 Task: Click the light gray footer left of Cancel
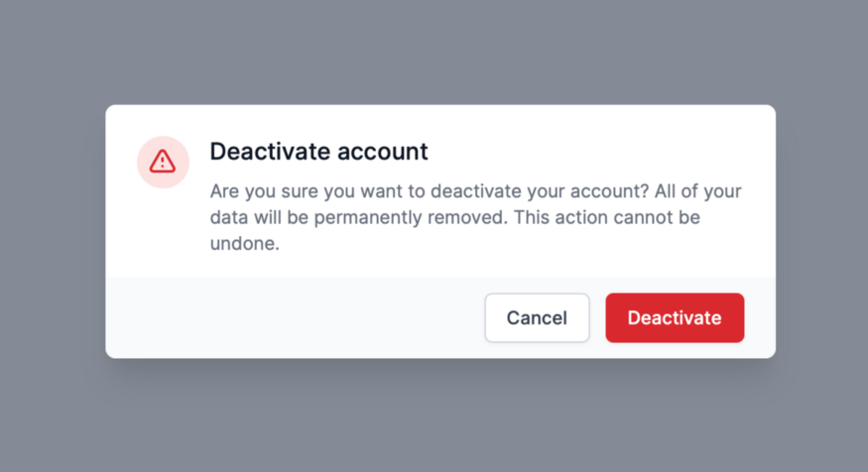pos(298,318)
